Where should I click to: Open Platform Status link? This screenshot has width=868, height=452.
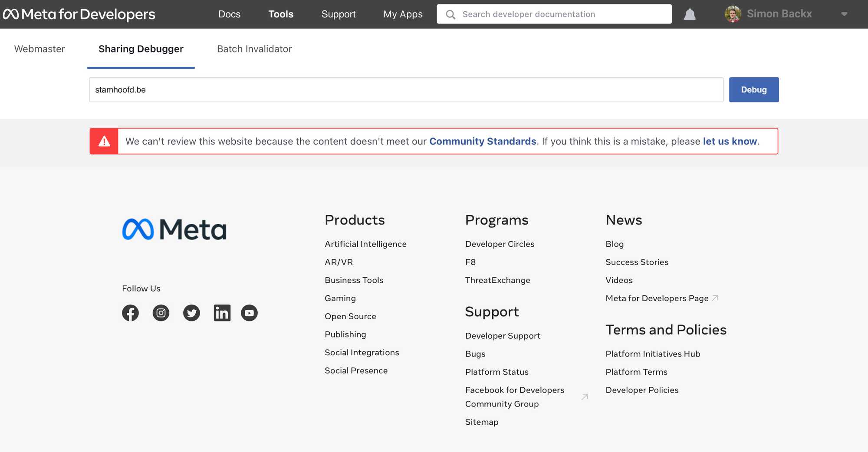pos(496,372)
